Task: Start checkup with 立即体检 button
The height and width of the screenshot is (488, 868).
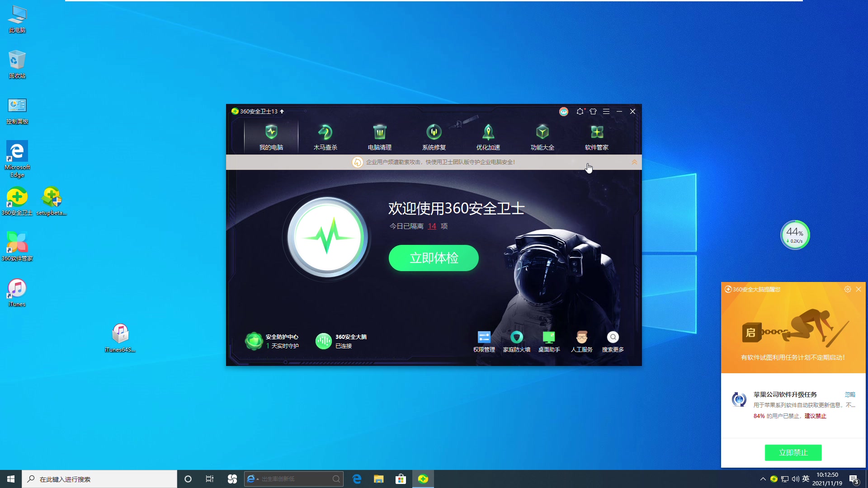Action: coord(434,258)
